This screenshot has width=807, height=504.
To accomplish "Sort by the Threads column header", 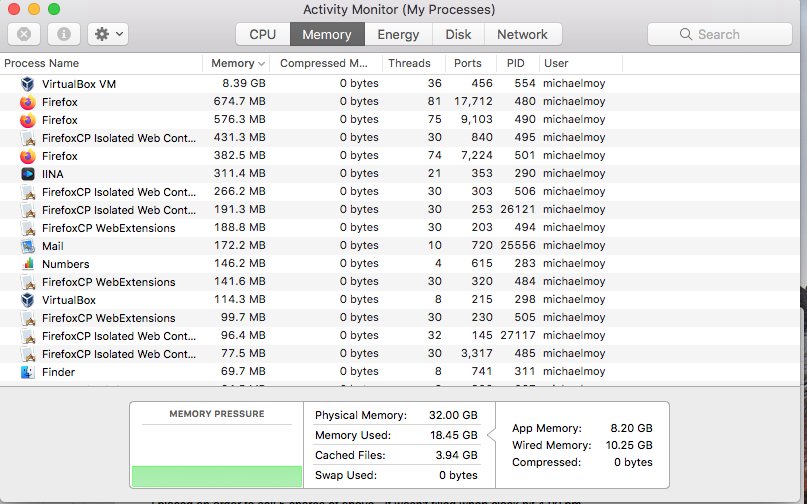I will pyautogui.click(x=414, y=63).
